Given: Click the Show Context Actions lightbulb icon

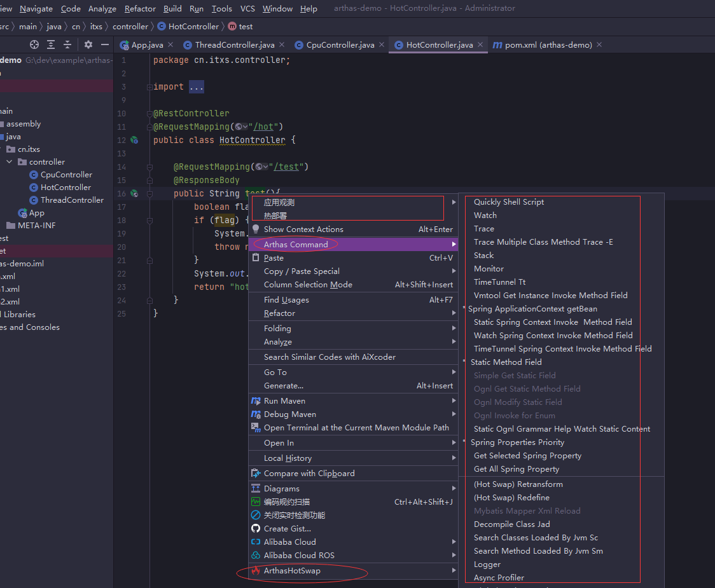Looking at the screenshot, I should point(256,229).
